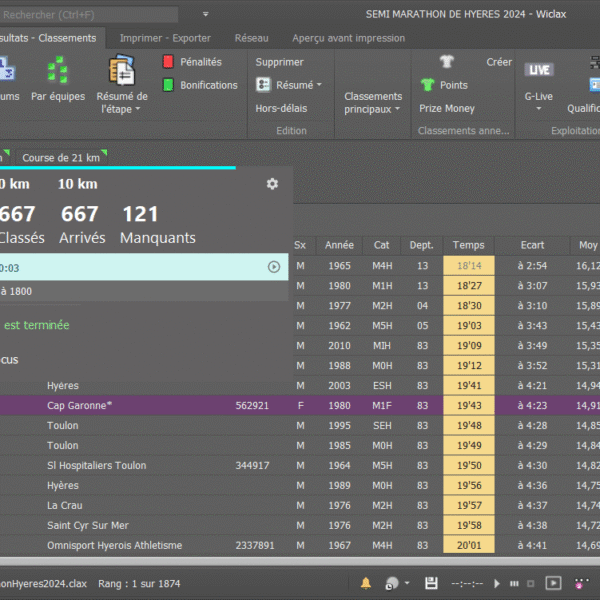Click the Pénalités label
The width and height of the screenshot is (600, 600).
click(201, 62)
